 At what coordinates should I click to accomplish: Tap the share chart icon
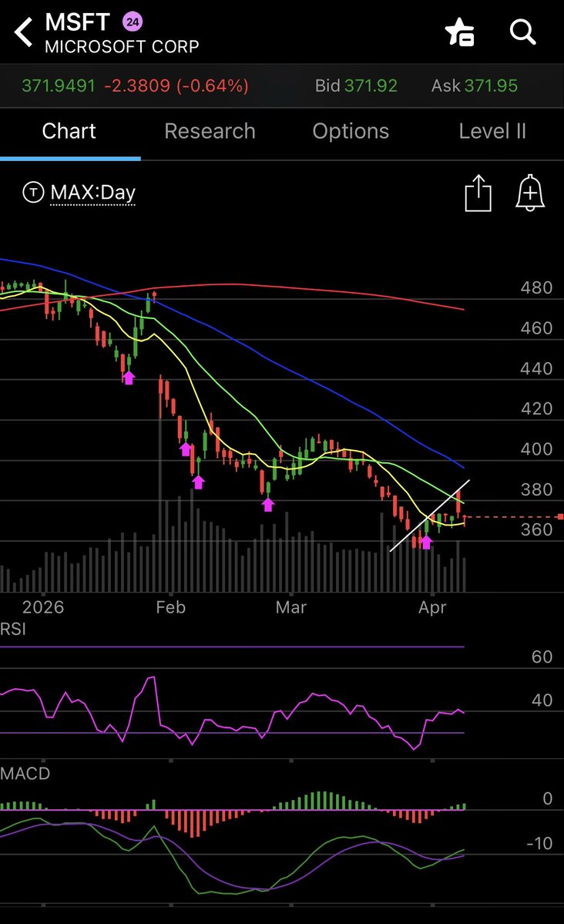[478, 193]
